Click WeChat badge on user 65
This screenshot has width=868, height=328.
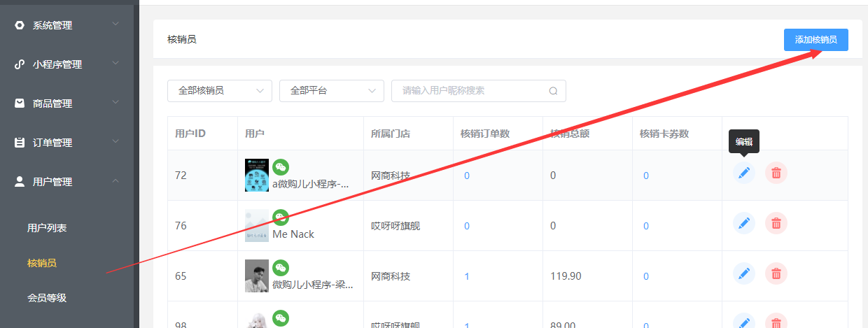(x=281, y=268)
